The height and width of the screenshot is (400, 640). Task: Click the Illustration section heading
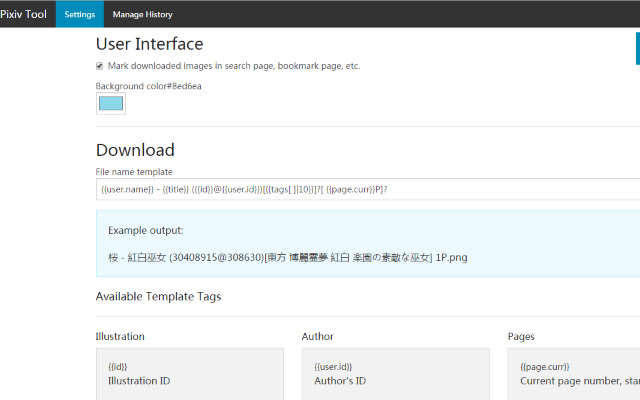pos(120,337)
